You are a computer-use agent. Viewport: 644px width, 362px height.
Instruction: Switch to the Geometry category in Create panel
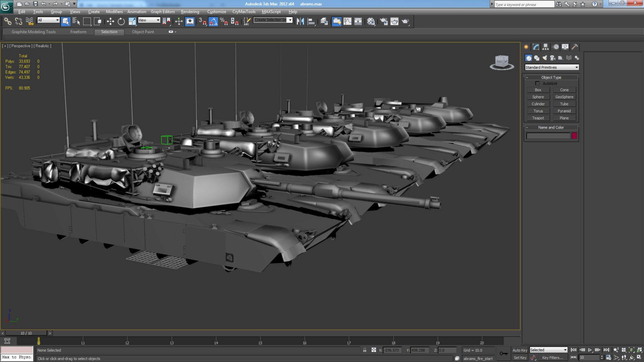click(528, 58)
